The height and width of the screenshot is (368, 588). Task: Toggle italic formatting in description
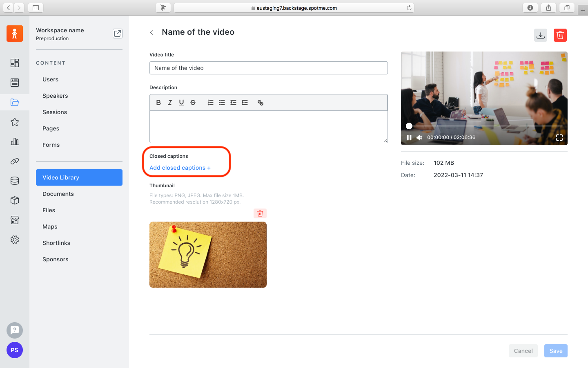(x=170, y=103)
